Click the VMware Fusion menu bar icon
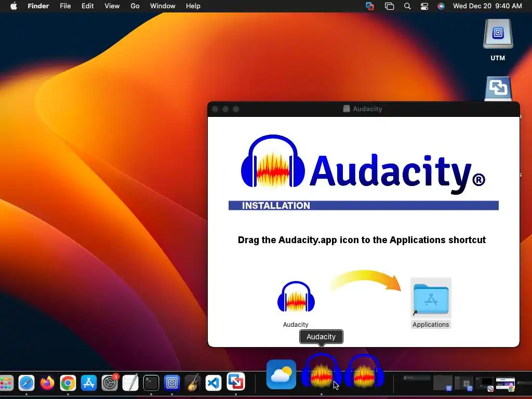 pos(370,6)
